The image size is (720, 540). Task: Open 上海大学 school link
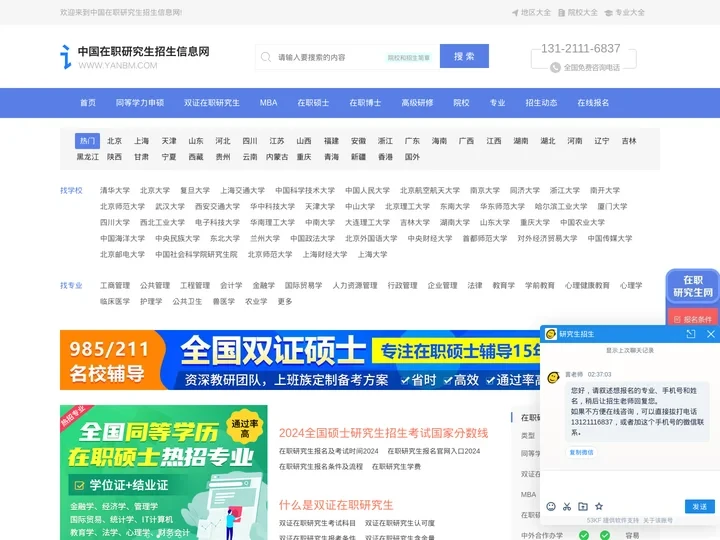[372, 254]
